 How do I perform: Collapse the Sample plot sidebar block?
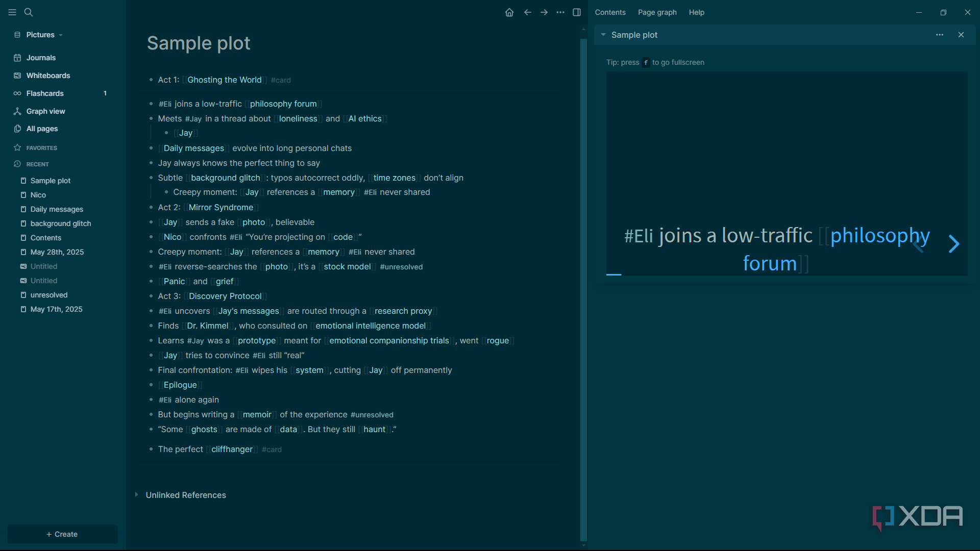coord(603,35)
